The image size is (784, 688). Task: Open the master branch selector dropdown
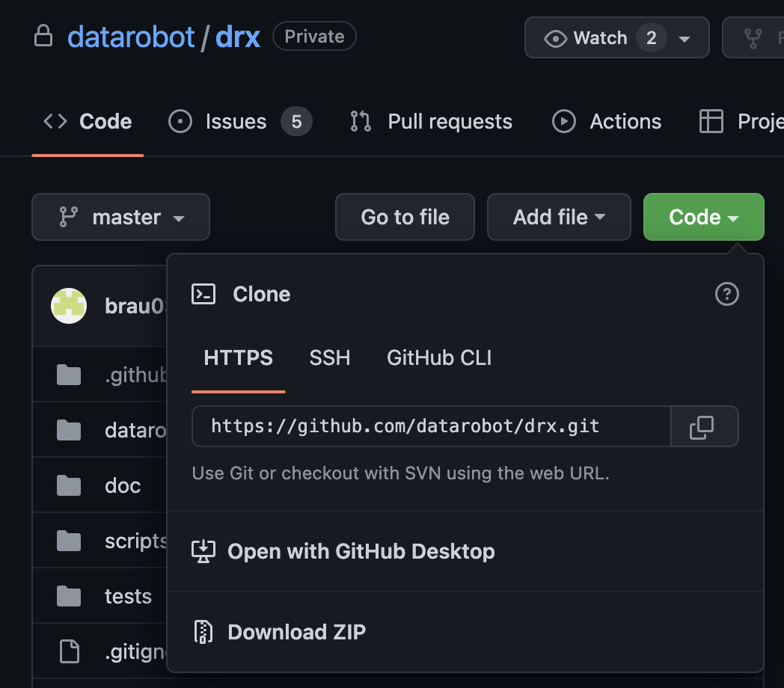pyautogui.click(x=120, y=217)
